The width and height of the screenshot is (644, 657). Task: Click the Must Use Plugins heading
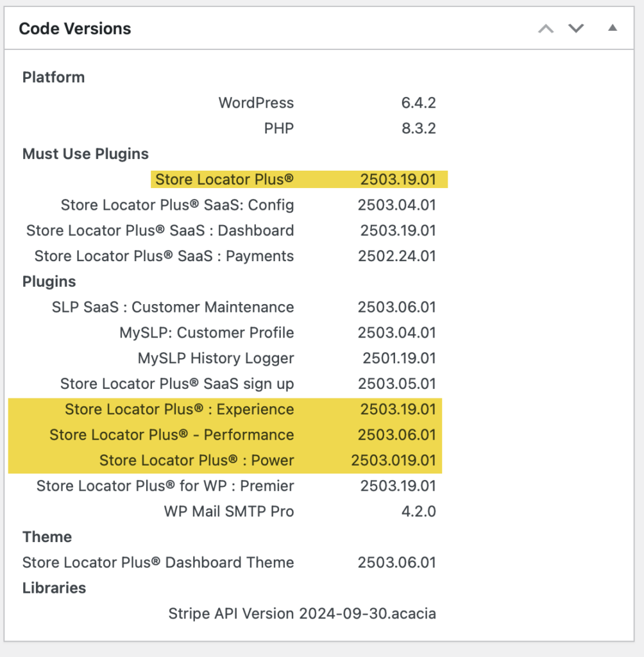(x=85, y=154)
